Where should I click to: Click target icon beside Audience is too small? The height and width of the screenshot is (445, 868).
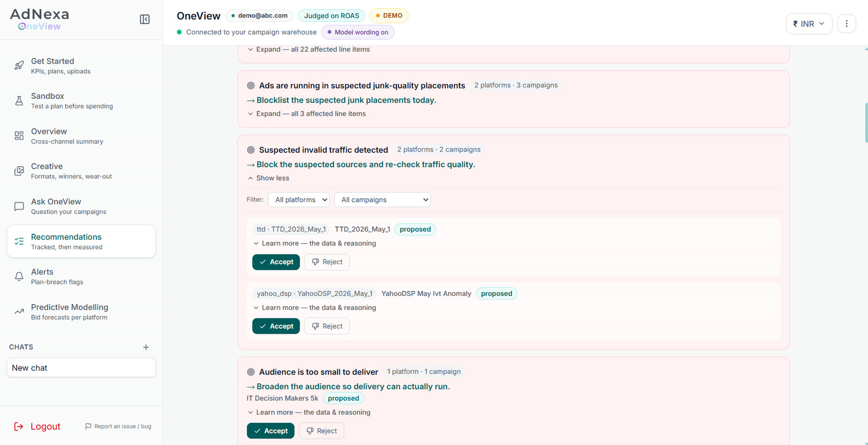(251, 372)
